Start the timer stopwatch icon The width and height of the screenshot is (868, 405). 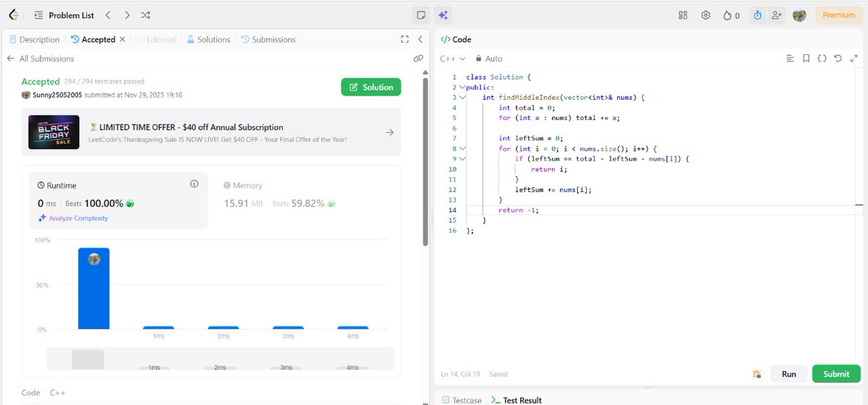click(757, 15)
